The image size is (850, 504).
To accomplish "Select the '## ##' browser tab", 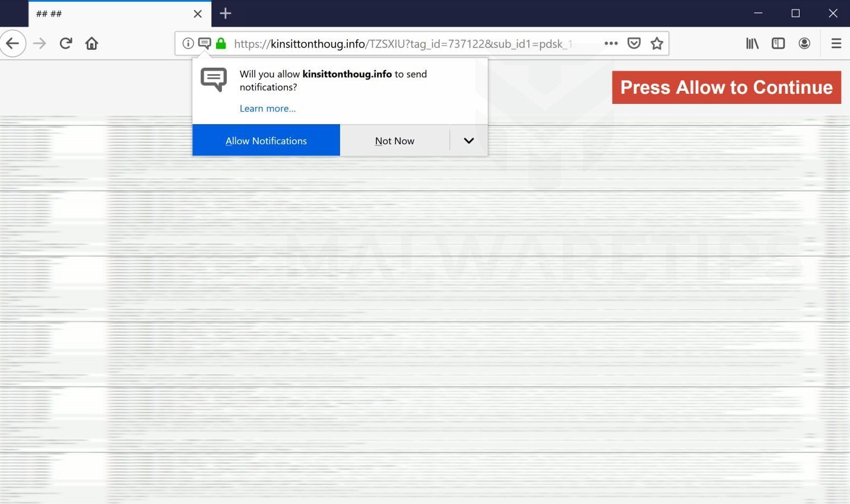I will pyautogui.click(x=120, y=14).
